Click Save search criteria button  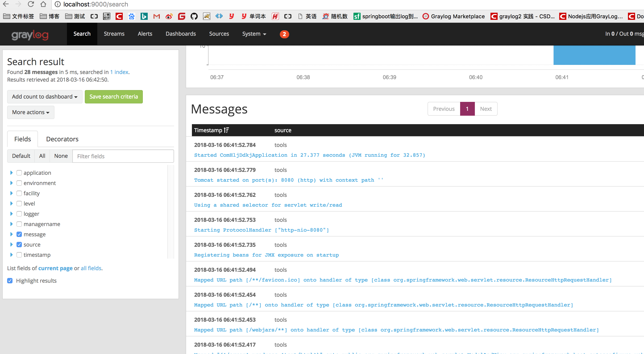coord(114,97)
